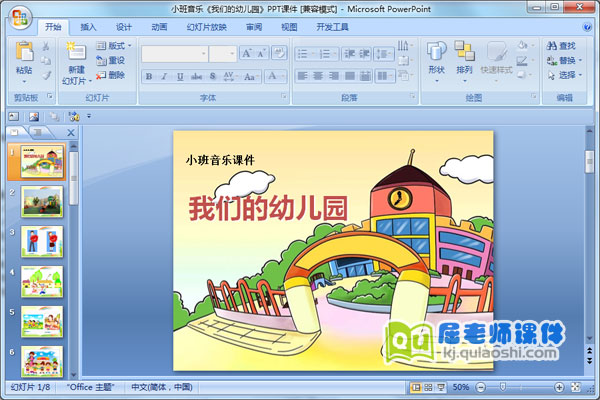Click the Cut scissors icon
The image size is (600, 400).
tap(46, 46)
